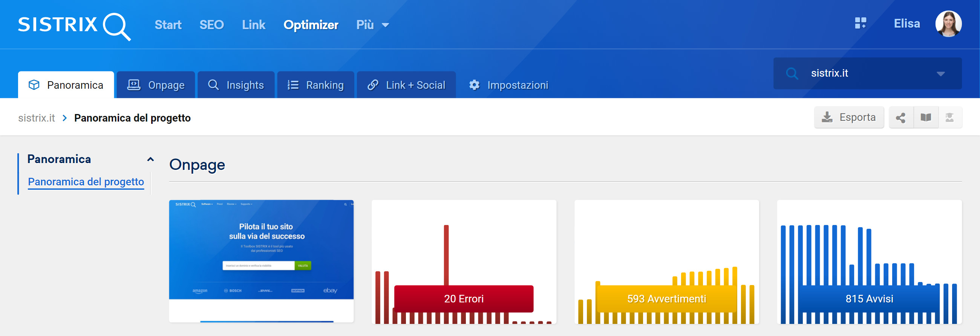
Task: Open the 20 Errori card
Action: [463, 261]
